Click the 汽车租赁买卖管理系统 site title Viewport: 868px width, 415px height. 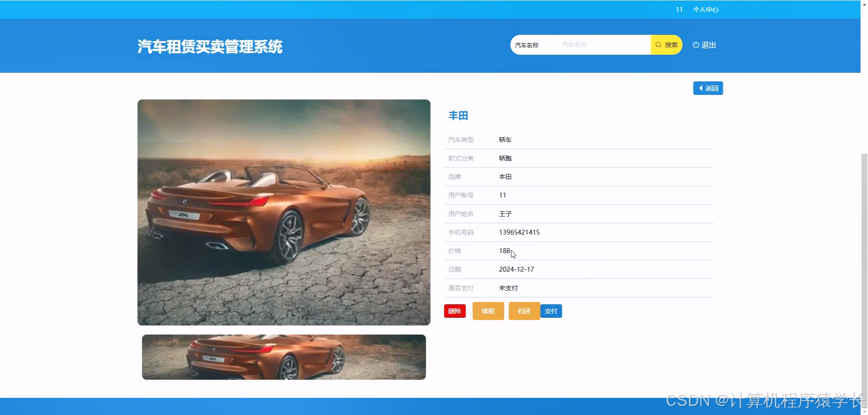(x=210, y=47)
